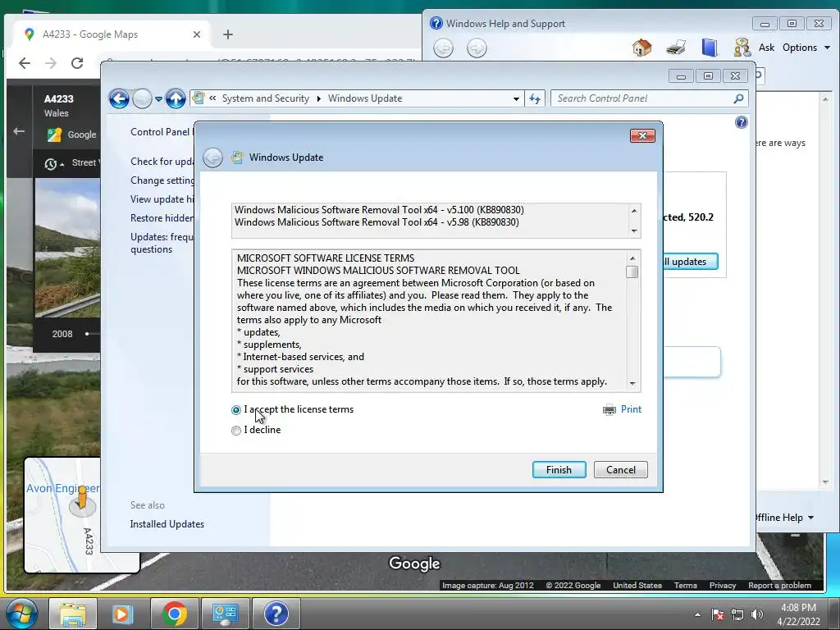Screen dimensions: 840x630
Task: Click Help window scrollbar down arrow
Action: point(825,482)
